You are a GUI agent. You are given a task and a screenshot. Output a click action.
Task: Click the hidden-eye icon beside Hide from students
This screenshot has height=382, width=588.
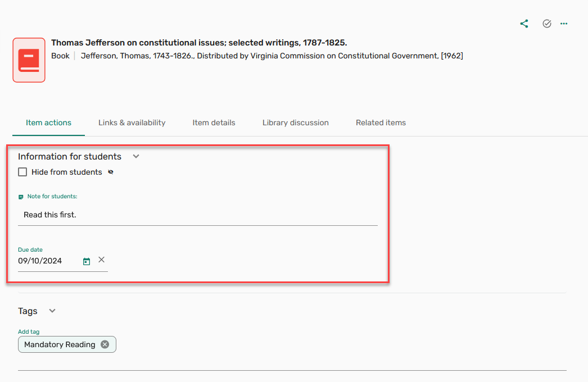point(111,172)
